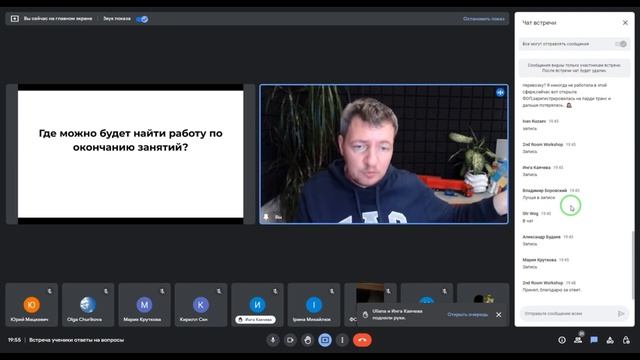Turn off the camera button
Viewport: 640px width, 360px height.
click(290, 340)
